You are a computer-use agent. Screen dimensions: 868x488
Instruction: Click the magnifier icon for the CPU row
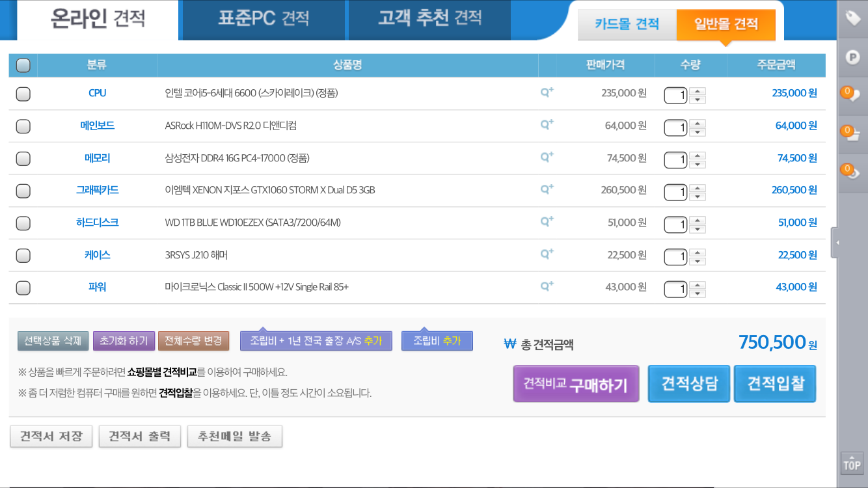point(547,92)
